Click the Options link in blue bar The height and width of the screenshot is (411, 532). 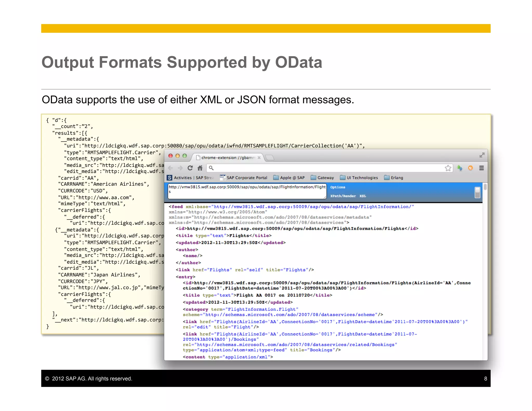click(x=337, y=187)
